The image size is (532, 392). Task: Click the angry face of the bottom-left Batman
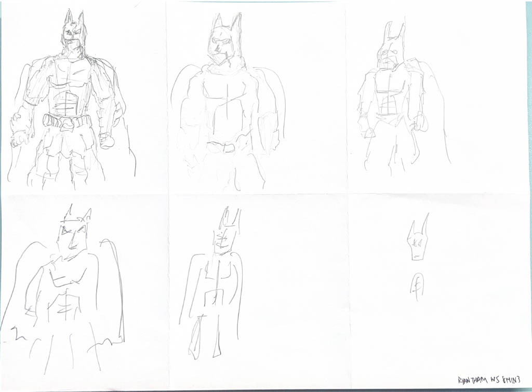pyautogui.click(x=74, y=234)
